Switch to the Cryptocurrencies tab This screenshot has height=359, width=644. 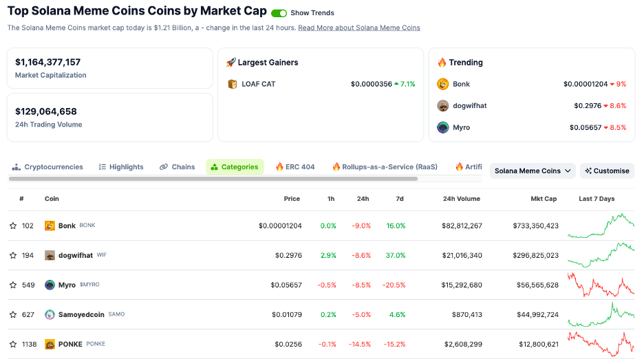click(47, 167)
